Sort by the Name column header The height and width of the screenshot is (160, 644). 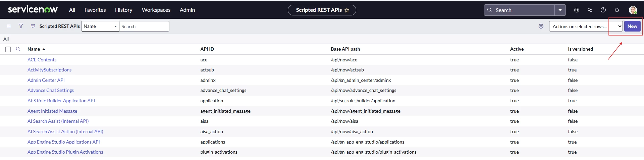tap(34, 49)
